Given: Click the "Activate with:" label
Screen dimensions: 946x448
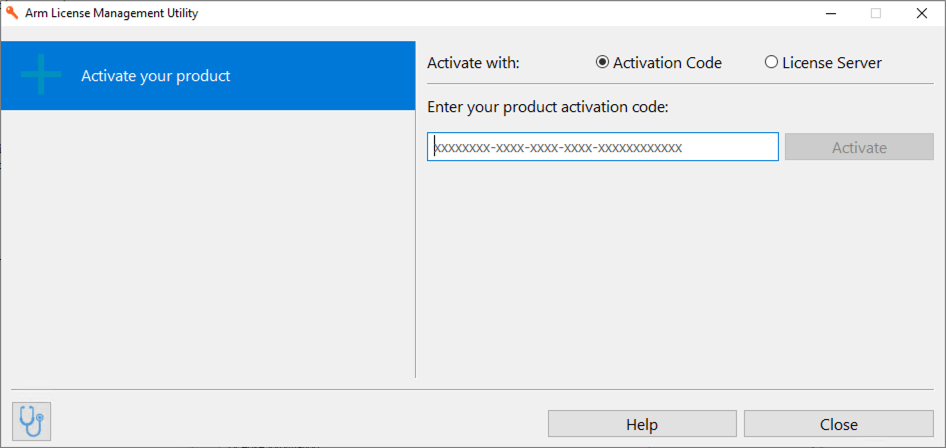Looking at the screenshot, I should (473, 63).
